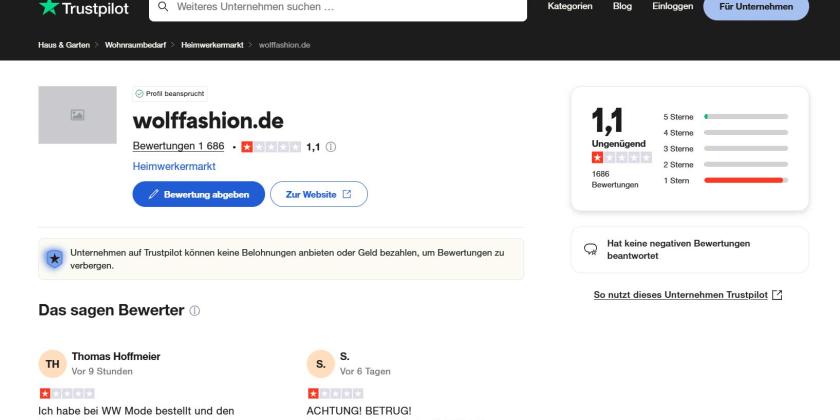Screen dimensions: 840x420
Task: Open the Blog link
Action: coord(622,6)
